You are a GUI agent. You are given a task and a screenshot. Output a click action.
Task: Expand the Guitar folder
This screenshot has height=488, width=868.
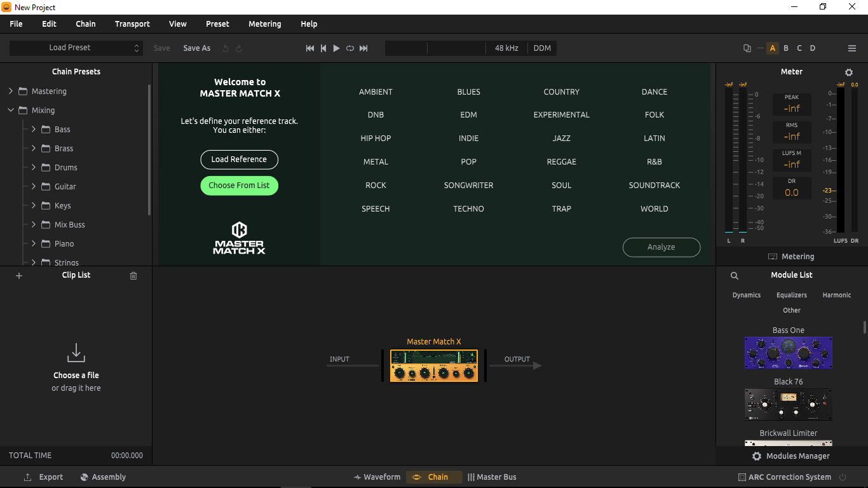(34, 187)
